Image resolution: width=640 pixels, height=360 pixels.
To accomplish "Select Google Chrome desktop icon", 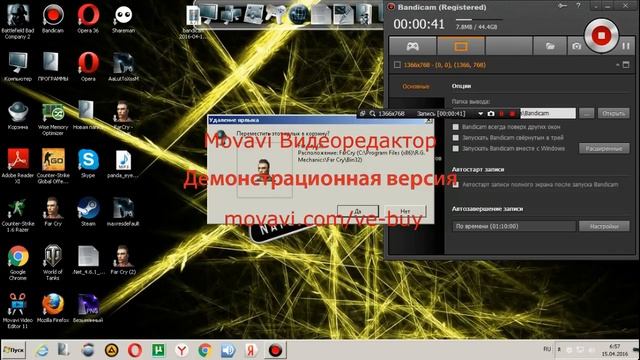I will pyautogui.click(x=18, y=262).
